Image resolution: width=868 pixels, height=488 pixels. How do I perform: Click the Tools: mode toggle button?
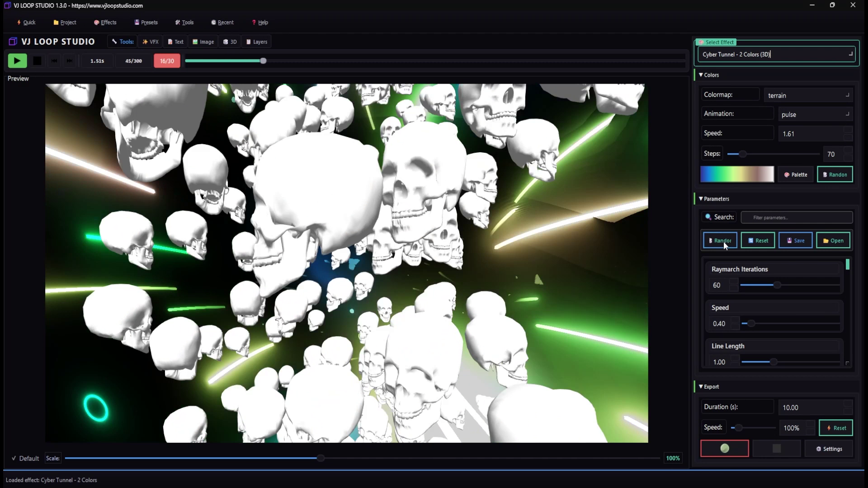click(121, 41)
